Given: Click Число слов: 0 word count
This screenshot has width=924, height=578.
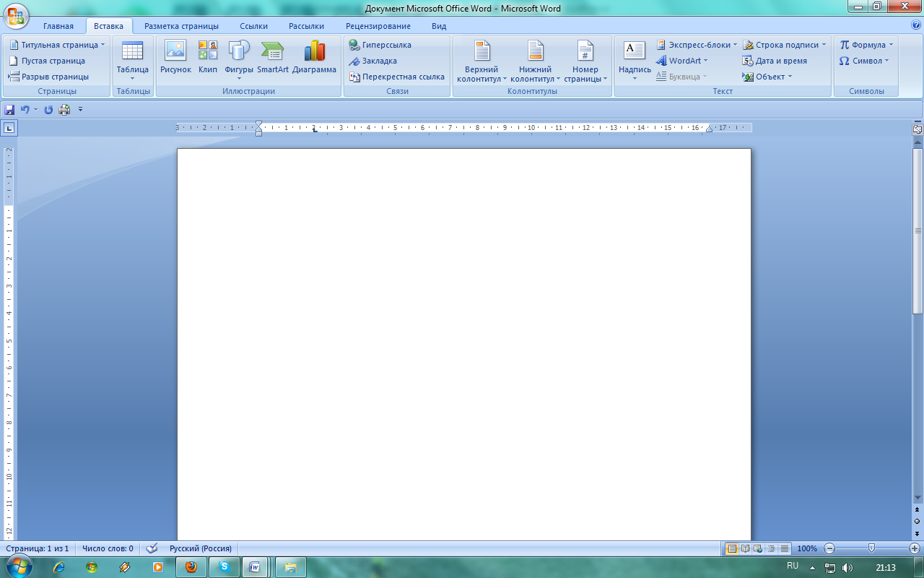Looking at the screenshot, I should pyautogui.click(x=108, y=548).
